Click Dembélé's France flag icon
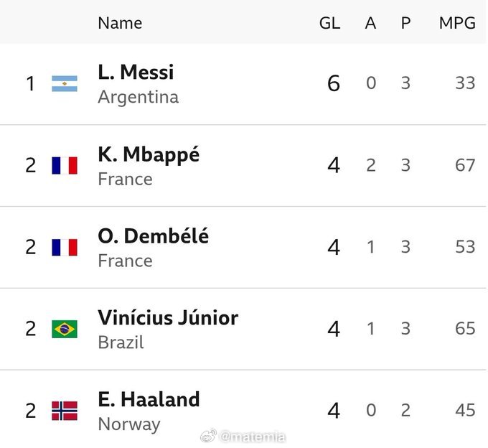488x448 pixels. click(65, 247)
